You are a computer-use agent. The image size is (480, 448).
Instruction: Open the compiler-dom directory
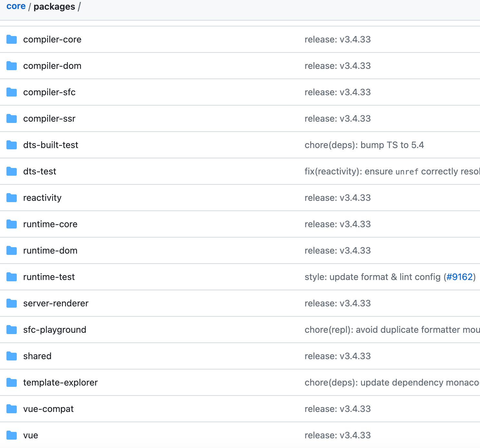click(52, 66)
